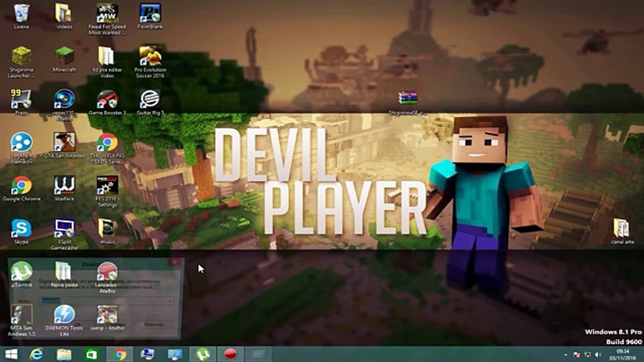Select the Skype desktop icon
Screen dimensions: 644x362
coord(22,232)
